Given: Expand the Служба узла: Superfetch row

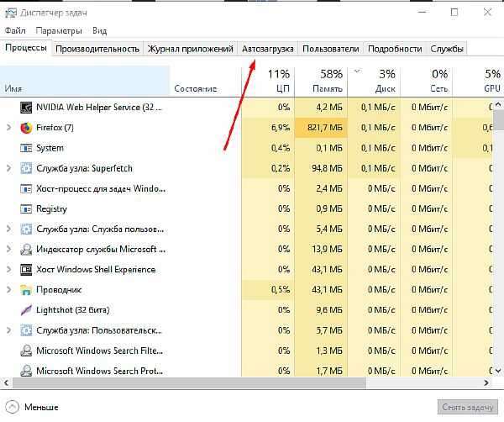Looking at the screenshot, I should pyautogui.click(x=8, y=168).
